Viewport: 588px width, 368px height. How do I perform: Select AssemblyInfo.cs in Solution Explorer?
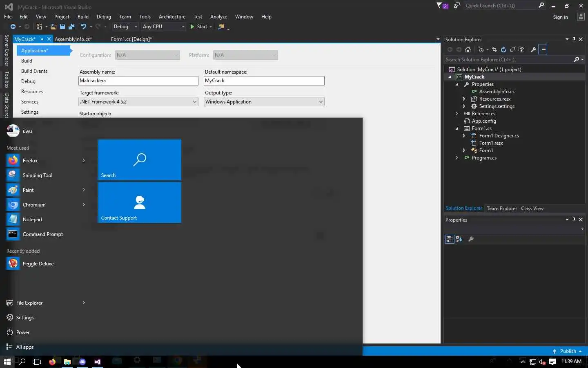click(497, 92)
